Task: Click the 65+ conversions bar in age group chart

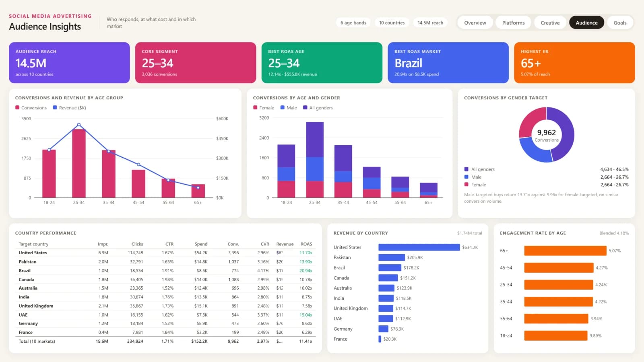Action: click(198, 191)
